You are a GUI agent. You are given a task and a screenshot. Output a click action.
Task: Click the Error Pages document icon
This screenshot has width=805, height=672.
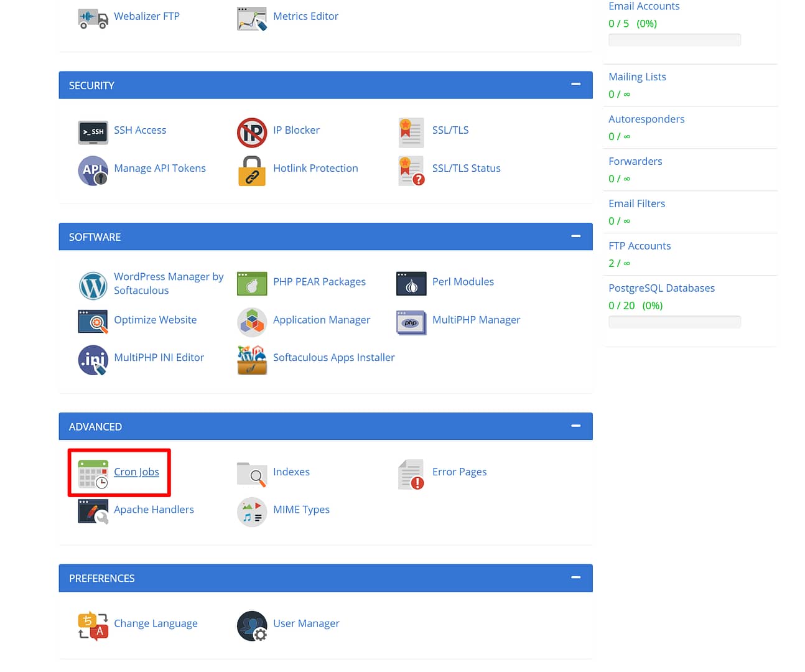coord(411,474)
